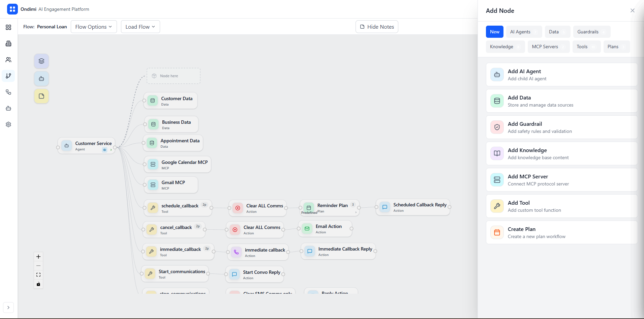Click the dashboard grid icon in sidebar
This screenshot has width=644, height=319.
coord(8,27)
